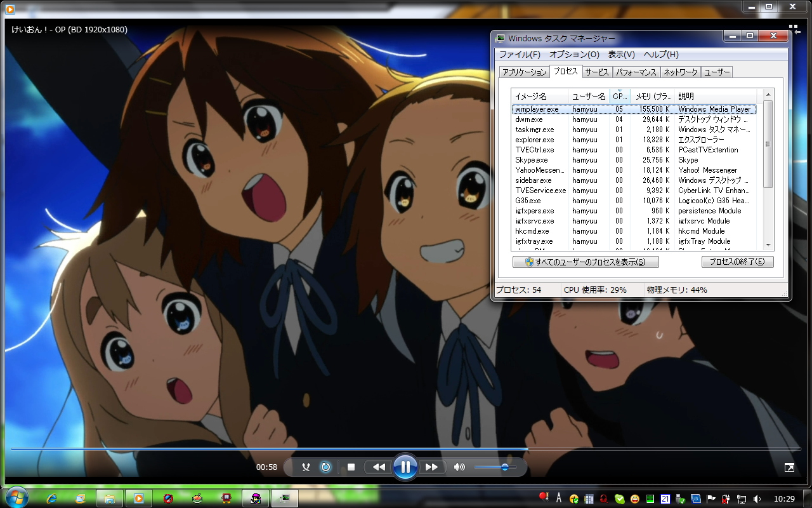Switch to the アプリケーション tab
Screen dimensions: 812x508
click(524, 72)
